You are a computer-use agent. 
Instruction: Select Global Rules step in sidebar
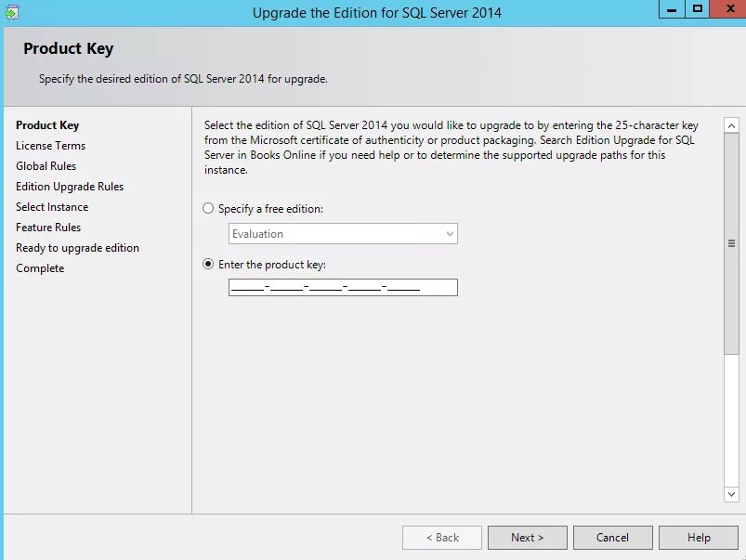pos(46,166)
